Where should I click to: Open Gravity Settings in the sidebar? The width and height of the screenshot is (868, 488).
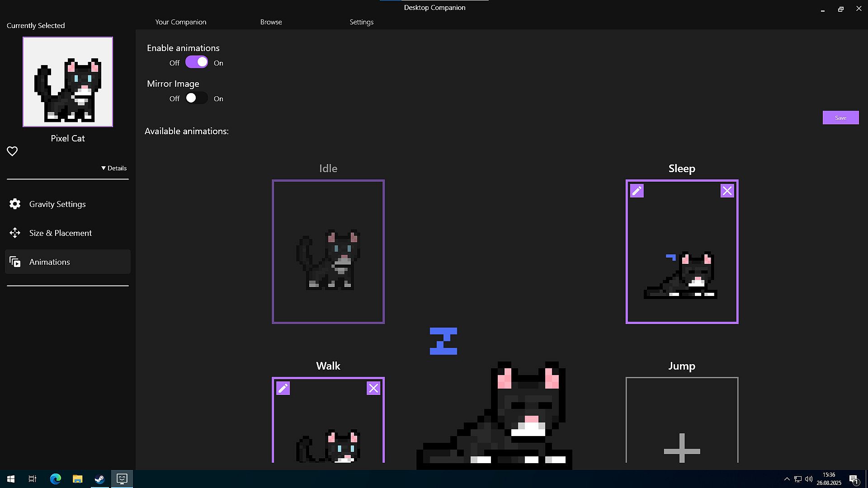tap(57, 204)
